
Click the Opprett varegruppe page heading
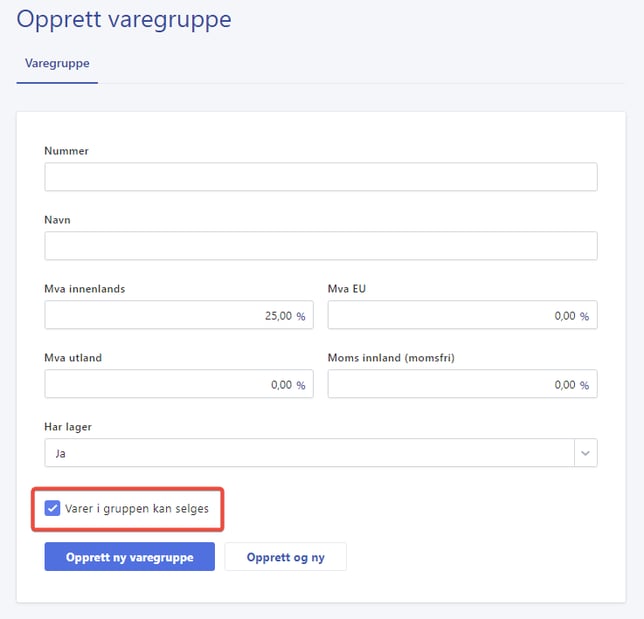124,19
